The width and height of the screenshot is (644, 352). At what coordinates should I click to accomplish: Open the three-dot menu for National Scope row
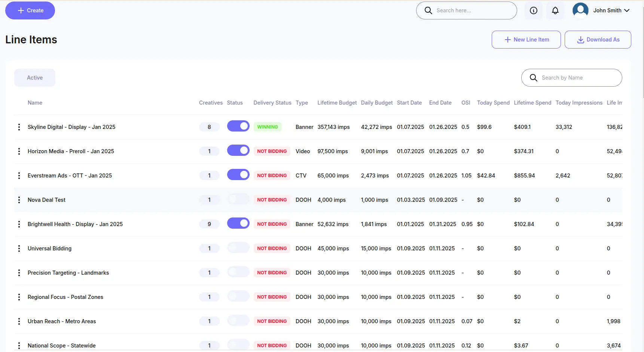pos(19,345)
